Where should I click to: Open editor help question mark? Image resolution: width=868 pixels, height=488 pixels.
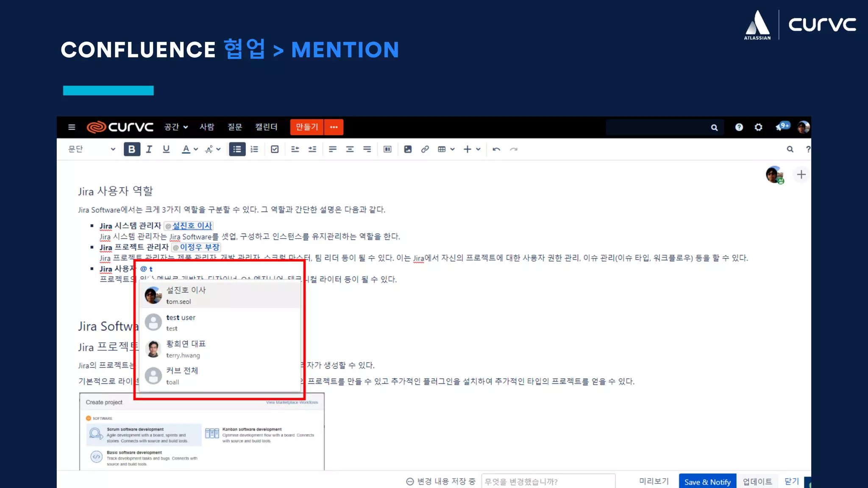click(x=808, y=149)
